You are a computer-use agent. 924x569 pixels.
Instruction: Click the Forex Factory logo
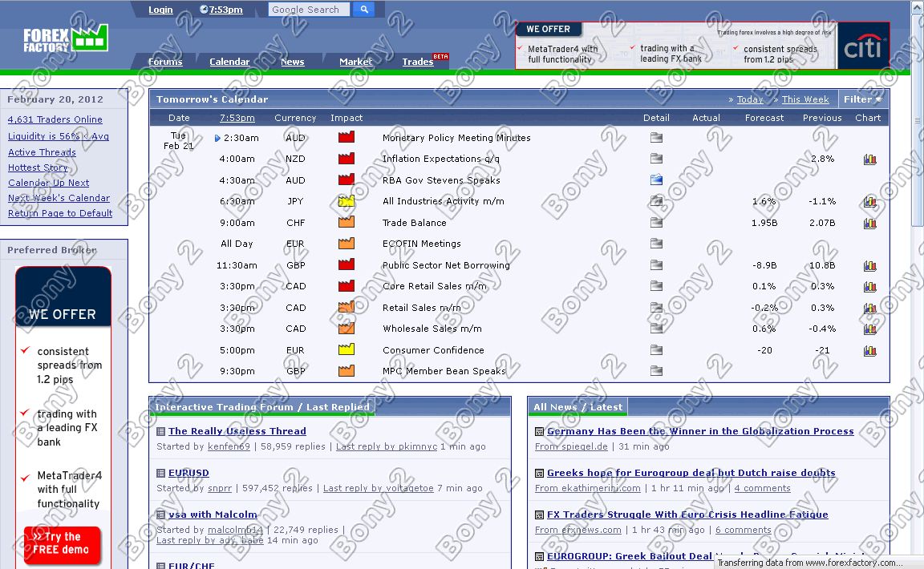65,38
